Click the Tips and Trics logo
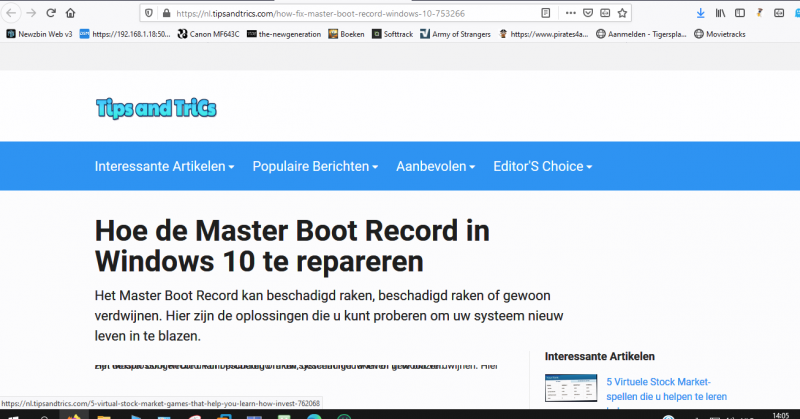This screenshot has height=419, width=800. (x=155, y=108)
